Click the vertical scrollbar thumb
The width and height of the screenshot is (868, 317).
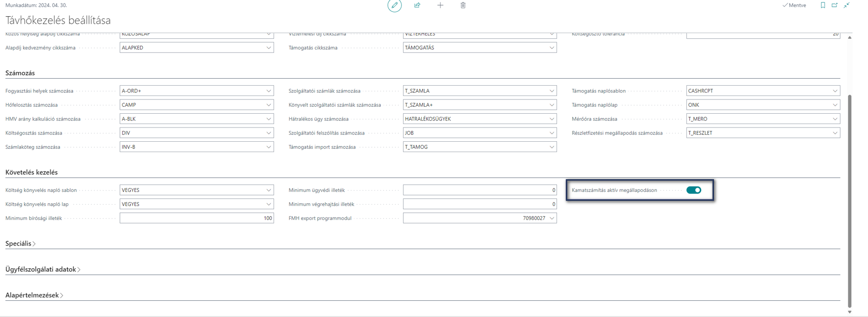(x=850, y=201)
